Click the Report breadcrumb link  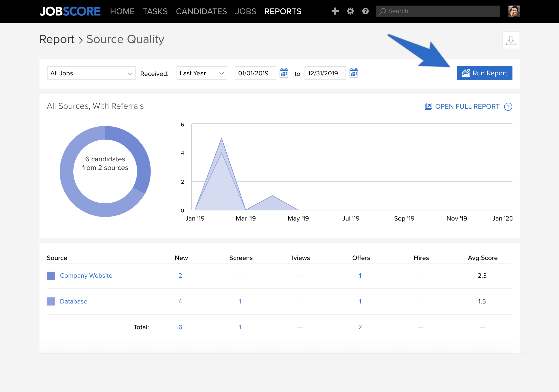click(57, 39)
